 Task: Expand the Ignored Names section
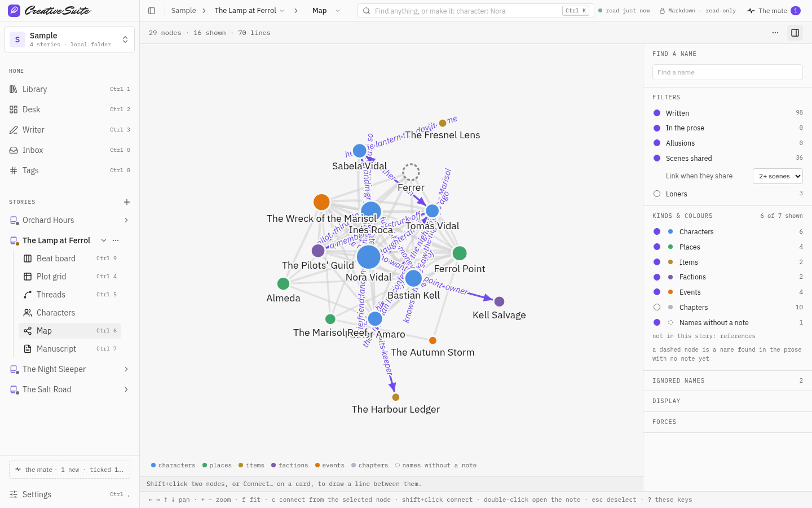[727, 381]
